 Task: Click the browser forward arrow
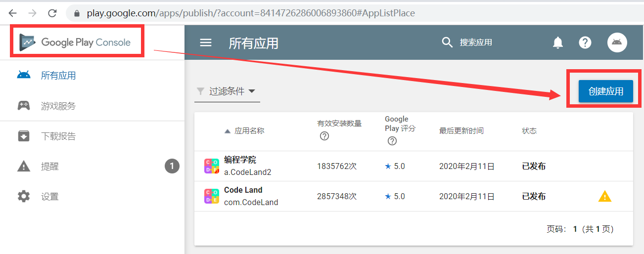coord(32,13)
